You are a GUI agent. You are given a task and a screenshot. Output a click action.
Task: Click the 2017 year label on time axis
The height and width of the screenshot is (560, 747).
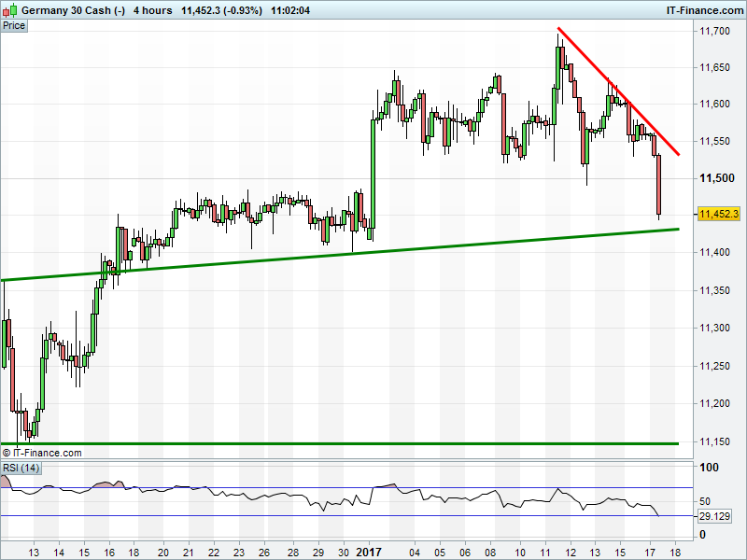coord(369,553)
